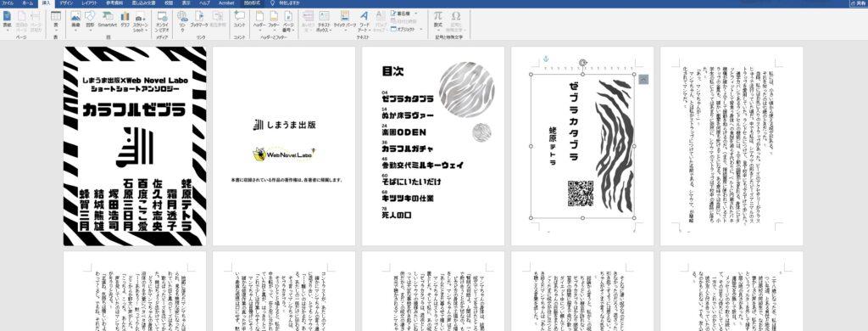Click the large zebra-pattern circle on contents page
This screenshot has width=868, height=331.
pyautogui.click(x=467, y=89)
